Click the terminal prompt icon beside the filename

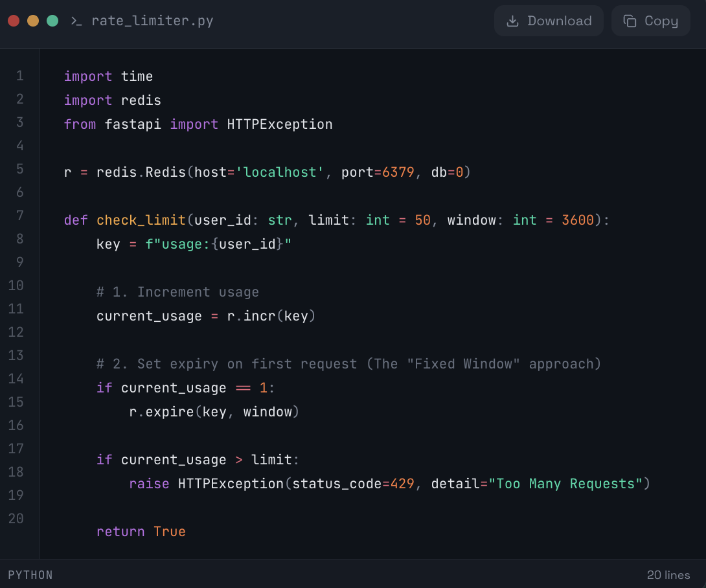[76, 21]
